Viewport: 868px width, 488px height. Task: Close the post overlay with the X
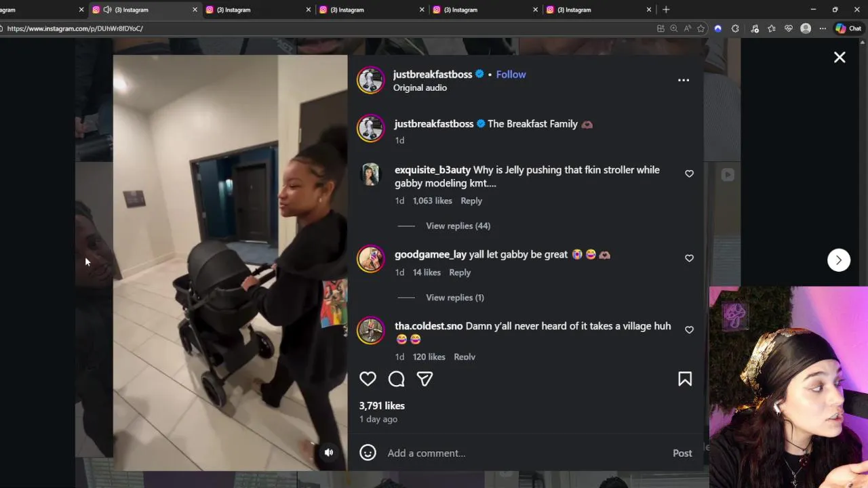tap(840, 58)
